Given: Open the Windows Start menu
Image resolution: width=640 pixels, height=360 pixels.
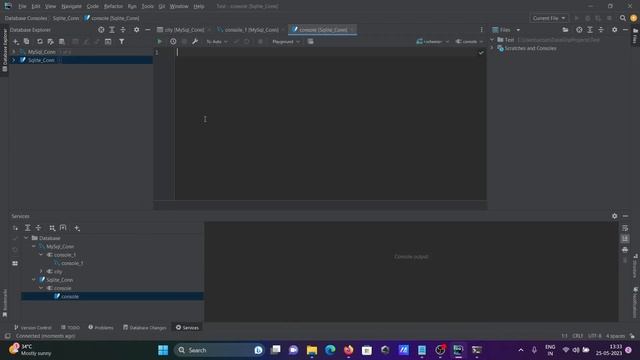Looking at the screenshot, I should (x=163, y=350).
